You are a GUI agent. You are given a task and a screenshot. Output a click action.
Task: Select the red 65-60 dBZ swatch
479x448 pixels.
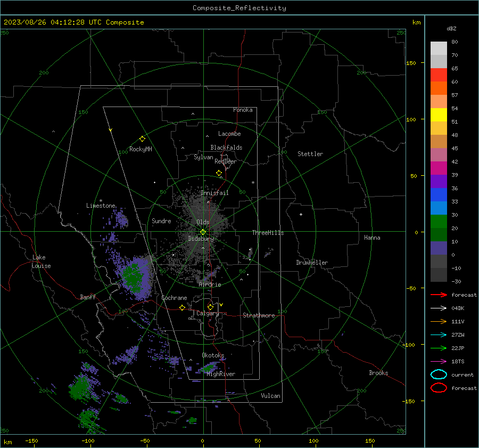point(439,75)
